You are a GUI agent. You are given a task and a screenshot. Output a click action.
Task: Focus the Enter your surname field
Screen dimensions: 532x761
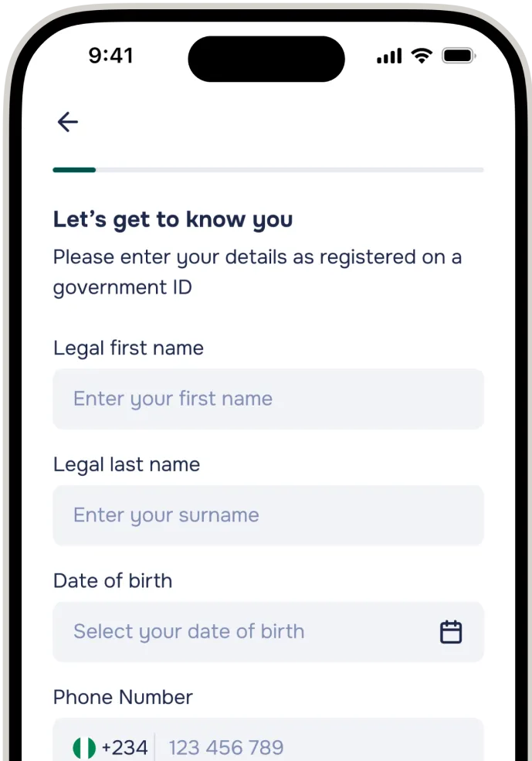click(x=268, y=515)
